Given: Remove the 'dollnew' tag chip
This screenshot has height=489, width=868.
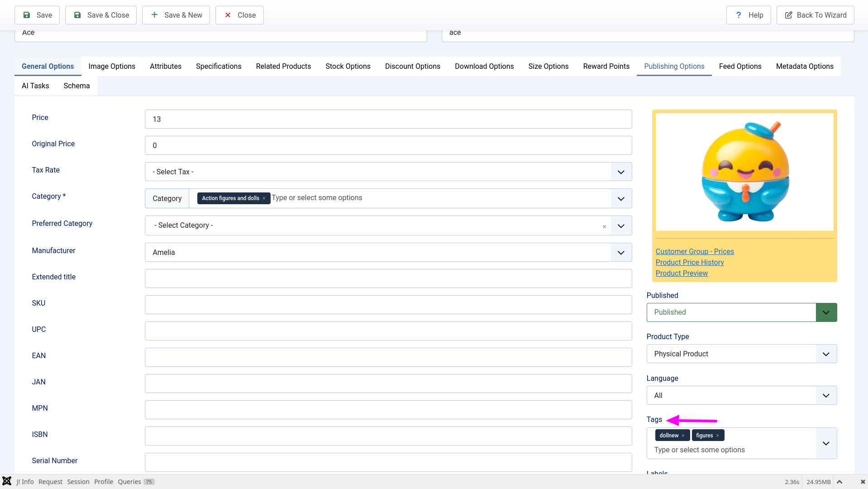Looking at the screenshot, I should tap(683, 436).
